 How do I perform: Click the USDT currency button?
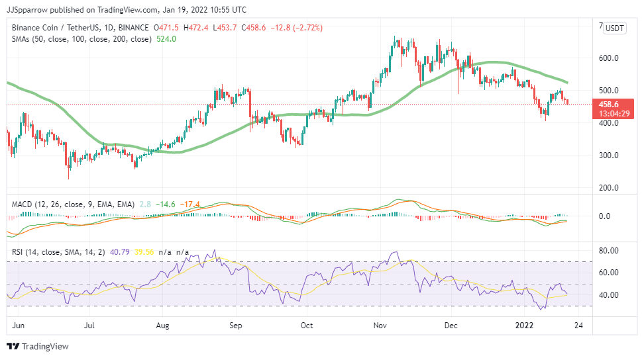(x=615, y=28)
